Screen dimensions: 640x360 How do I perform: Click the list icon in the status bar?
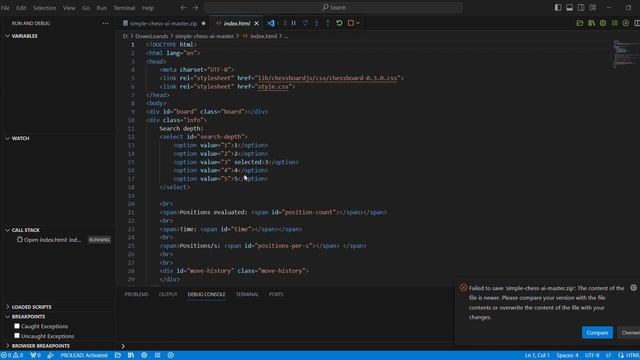click(x=158, y=355)
